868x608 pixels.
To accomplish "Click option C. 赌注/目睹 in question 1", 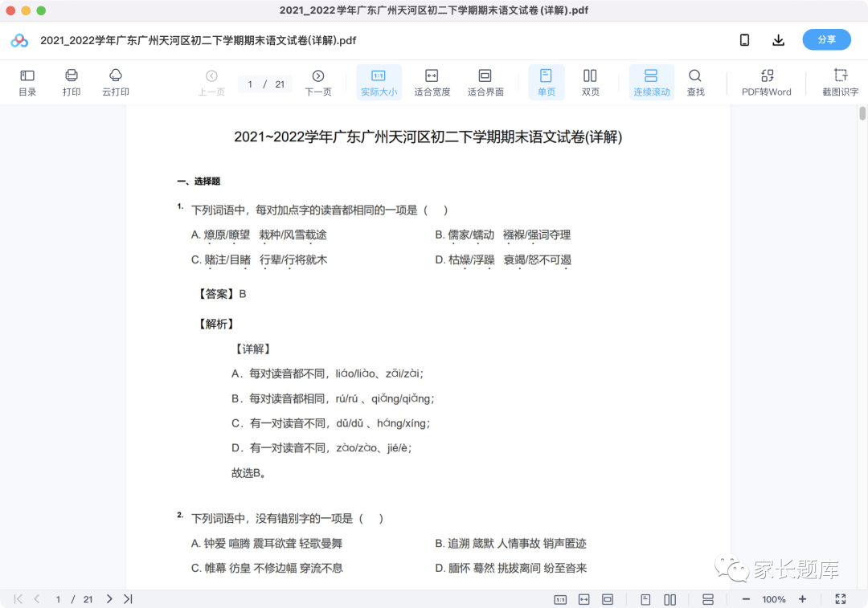I will (259, 260).
